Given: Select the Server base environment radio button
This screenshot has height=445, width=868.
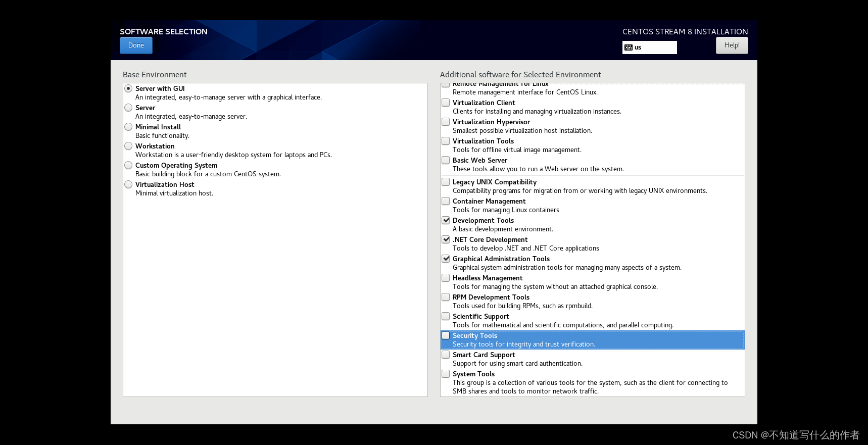Looking at the screenshot, I should (x=128, y=108).
